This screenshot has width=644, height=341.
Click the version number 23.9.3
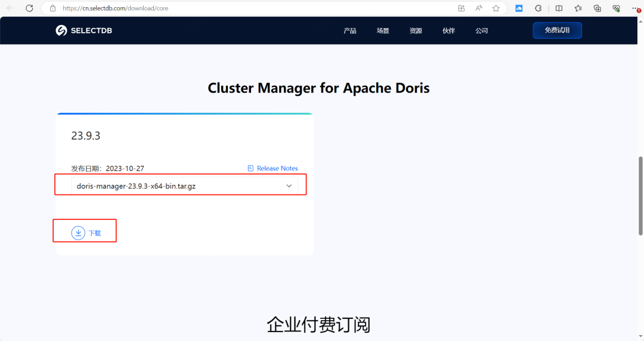click(85, 135)
